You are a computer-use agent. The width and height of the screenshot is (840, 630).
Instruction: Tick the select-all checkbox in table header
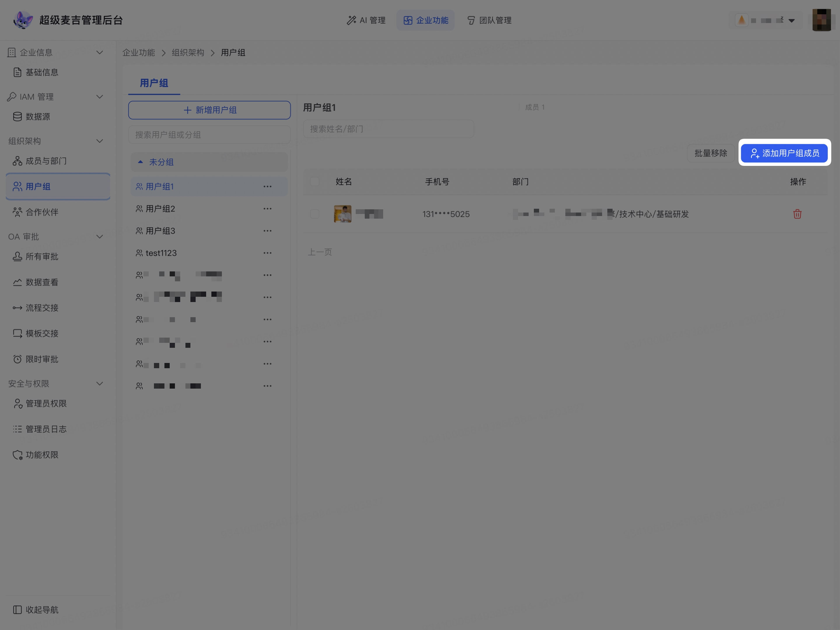(x=314, y=182)
